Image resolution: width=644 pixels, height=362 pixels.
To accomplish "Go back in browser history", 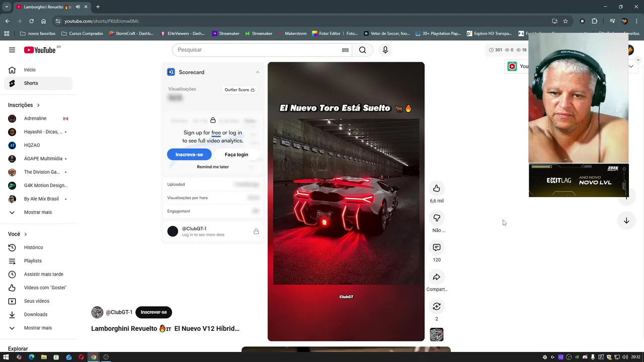I will click(7, 21).
